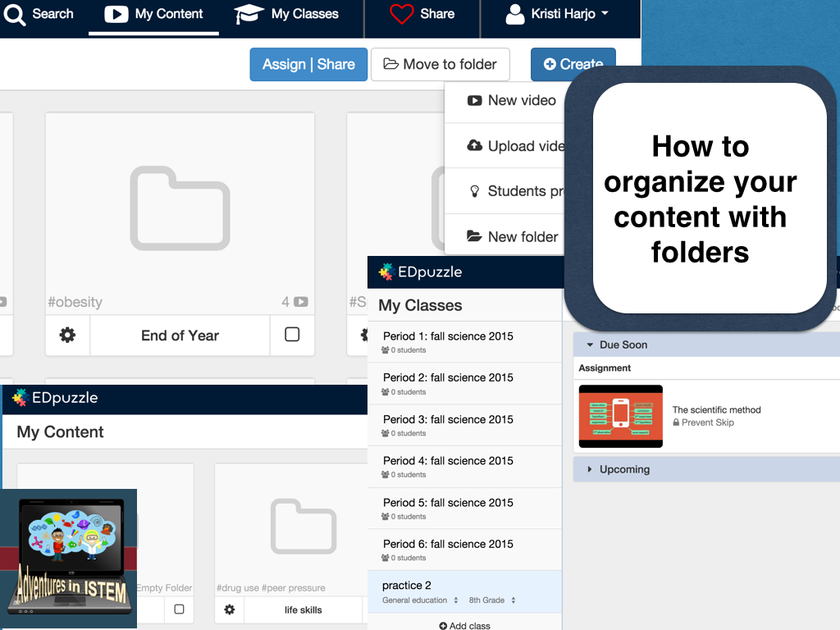Click End of Year folder name
Image resolution: width=840 pixels, height=630 pixels.
point(180,336)
